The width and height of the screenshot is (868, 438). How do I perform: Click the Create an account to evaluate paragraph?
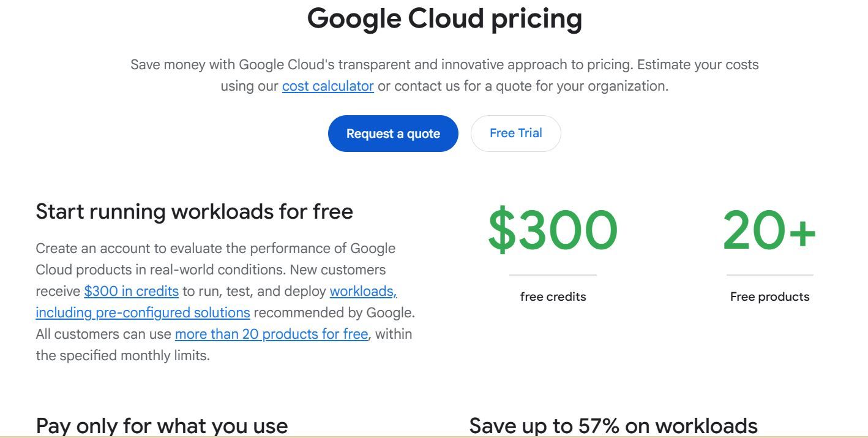[215, 249]
